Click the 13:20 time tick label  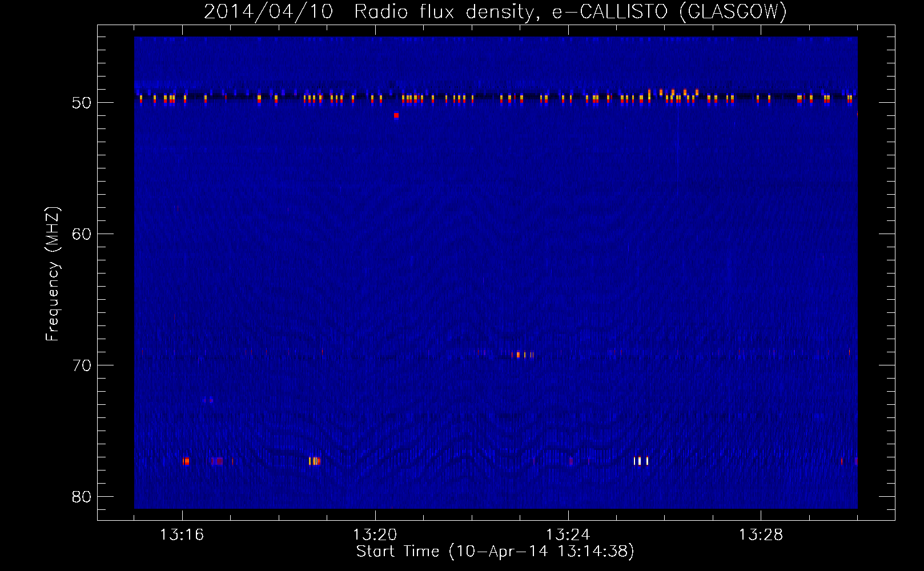375,535
